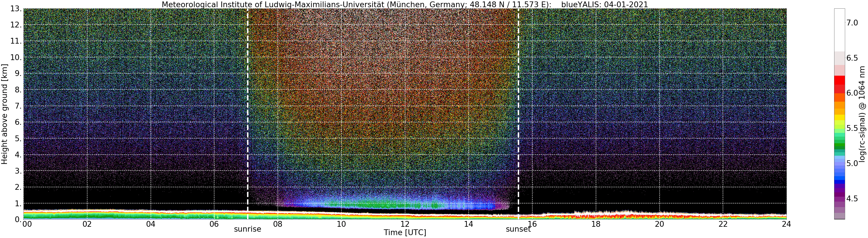Click the "10" tick on the time axis

click(341, 224)
